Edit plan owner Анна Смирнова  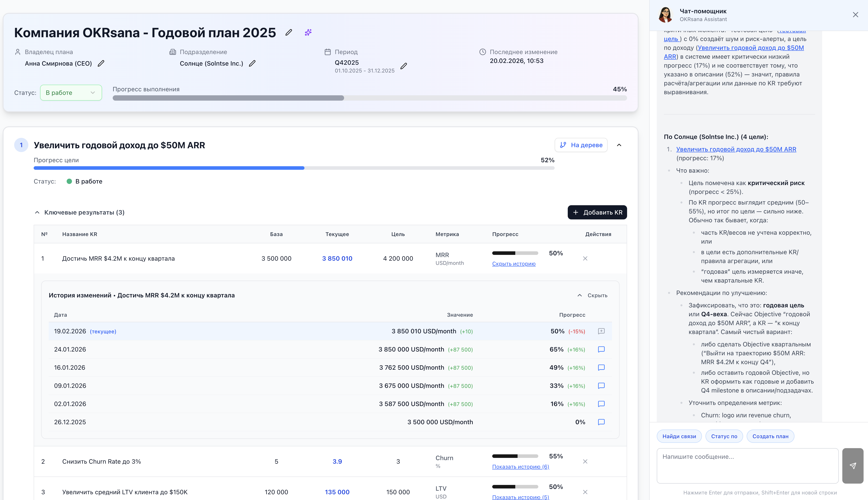[101, 64]
